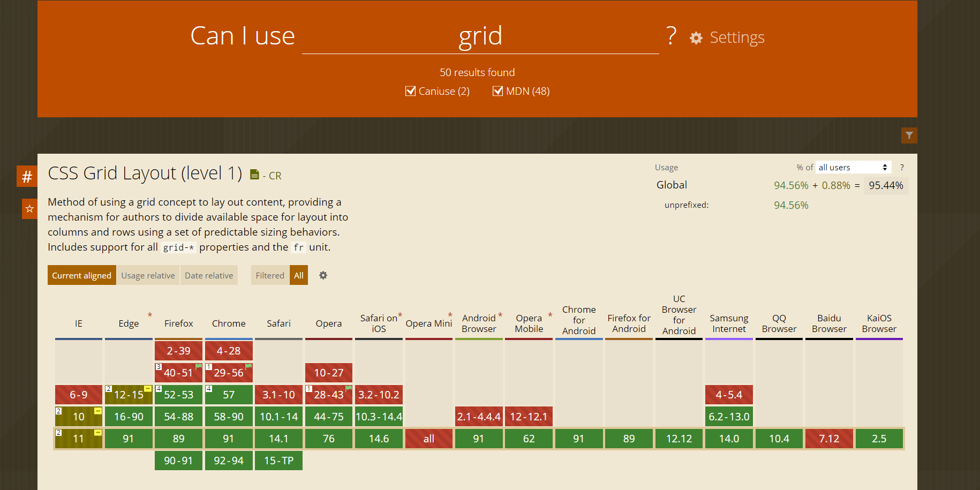Click the Chrome 4-28 cell
The width and height of the screenshot is (980, 490).
229,351
